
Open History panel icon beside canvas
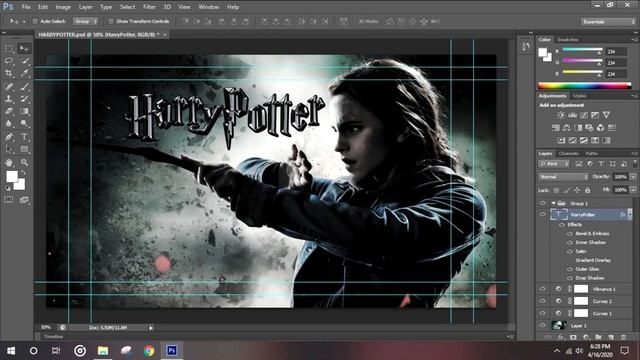click(x=525, y=47)
